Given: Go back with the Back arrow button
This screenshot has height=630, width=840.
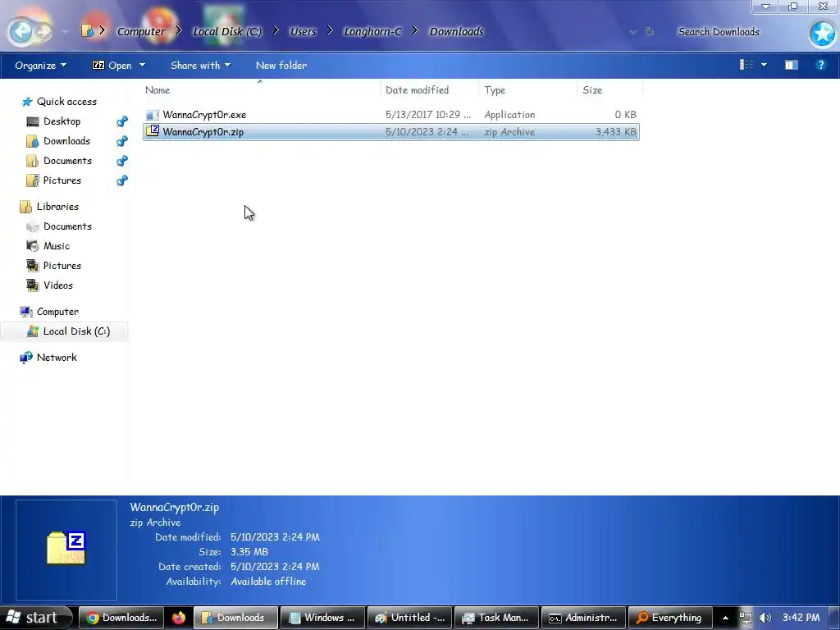Looking at the screenshot, I should click(21, 32).
